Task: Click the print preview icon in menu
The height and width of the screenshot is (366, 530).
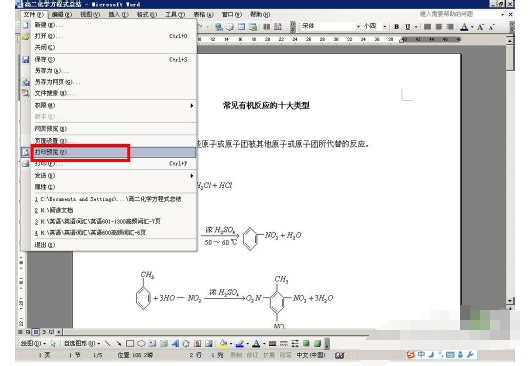Action: pos(26,152)
